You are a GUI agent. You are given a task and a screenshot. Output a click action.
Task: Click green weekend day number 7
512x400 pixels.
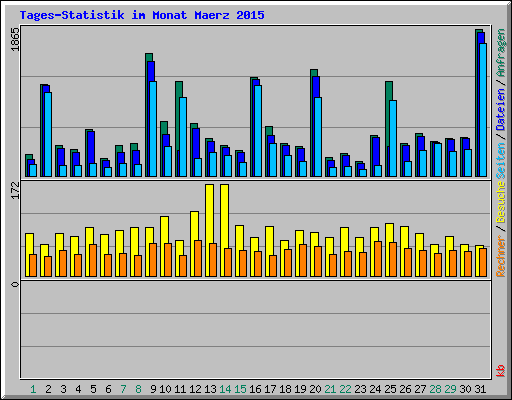click(123, 389)
